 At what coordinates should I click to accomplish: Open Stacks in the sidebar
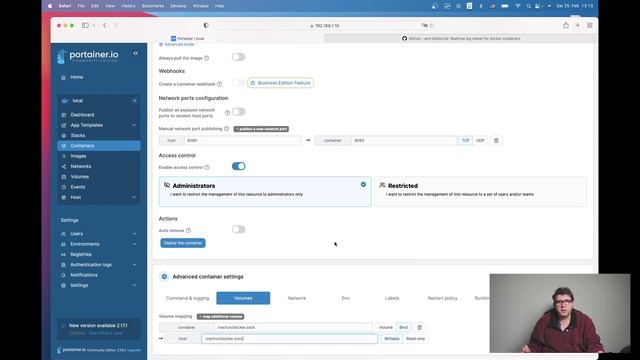tap(78, 135)
